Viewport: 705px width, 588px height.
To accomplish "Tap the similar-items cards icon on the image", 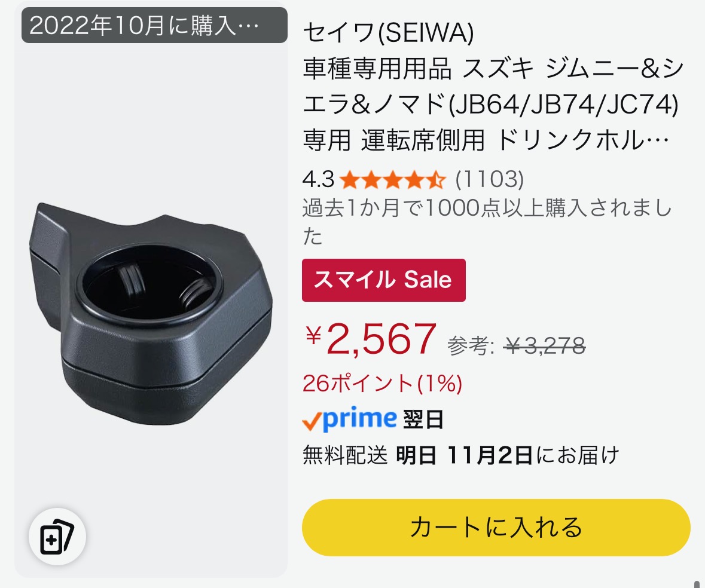I will (57, 537).
